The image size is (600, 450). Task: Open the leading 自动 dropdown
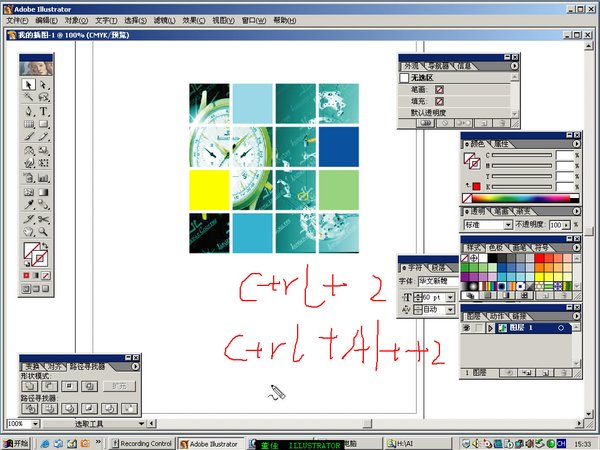[450, 309]
